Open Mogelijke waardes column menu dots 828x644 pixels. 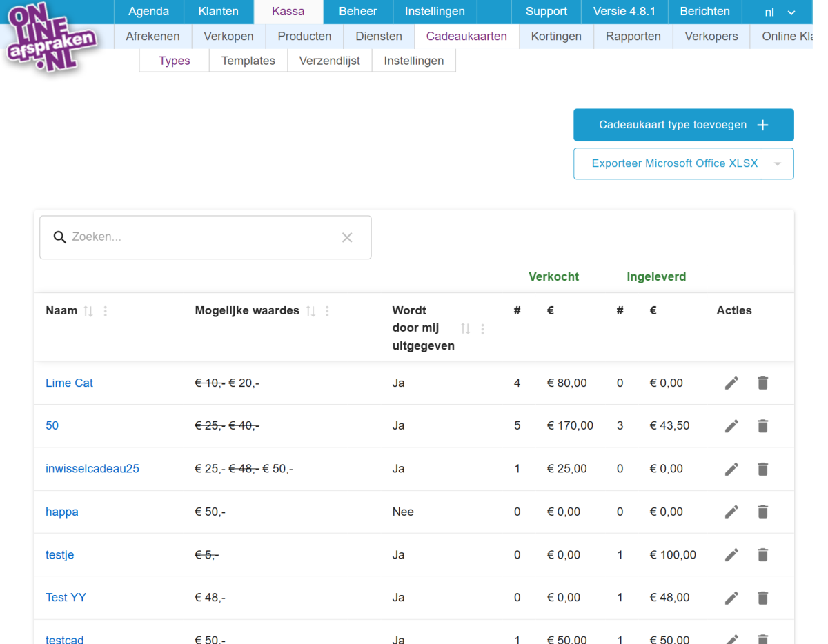coord(327,312)
